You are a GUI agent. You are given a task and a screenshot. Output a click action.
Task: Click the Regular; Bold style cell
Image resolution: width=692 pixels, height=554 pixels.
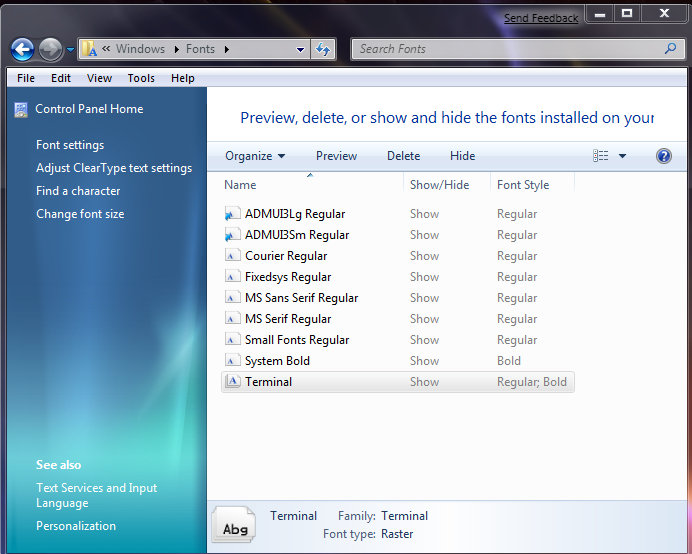(532, 382)
